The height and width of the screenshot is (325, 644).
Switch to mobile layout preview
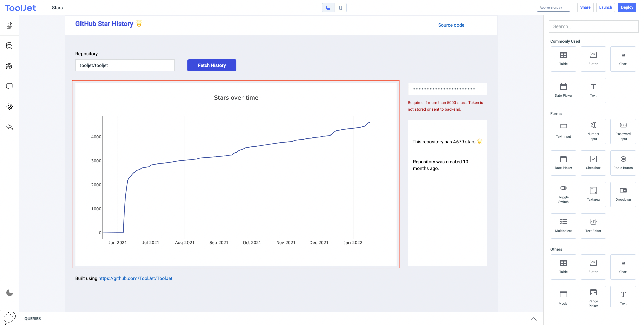click(340, 7)
